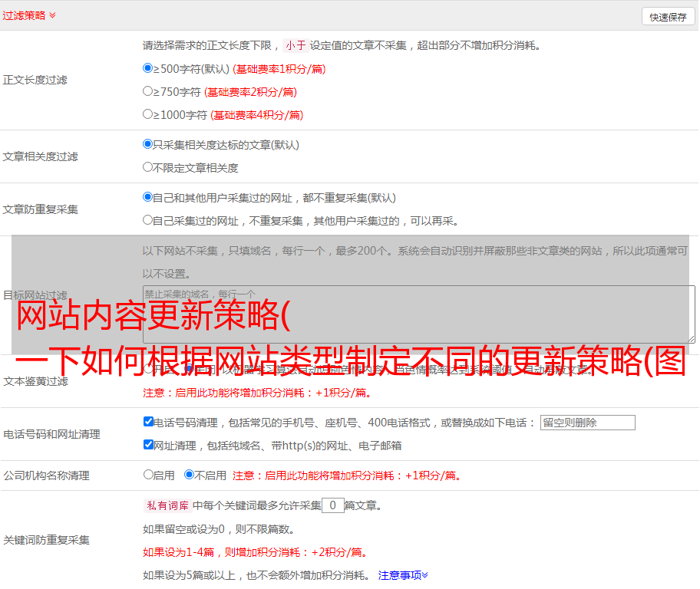The width and height of the screenshot is (700, 589).
Task: Select 启用 for 公司机构名称清理
Action: [148, 475]
